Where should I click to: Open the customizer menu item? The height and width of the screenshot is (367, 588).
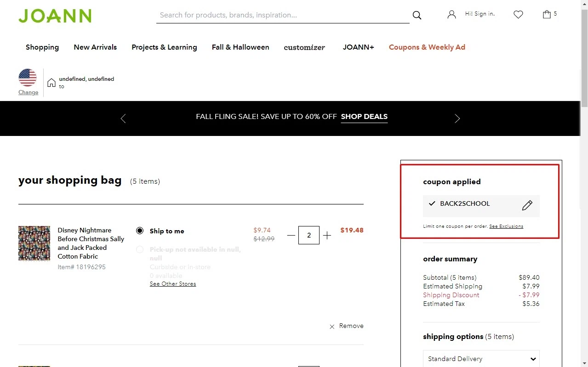coord(304,47)
